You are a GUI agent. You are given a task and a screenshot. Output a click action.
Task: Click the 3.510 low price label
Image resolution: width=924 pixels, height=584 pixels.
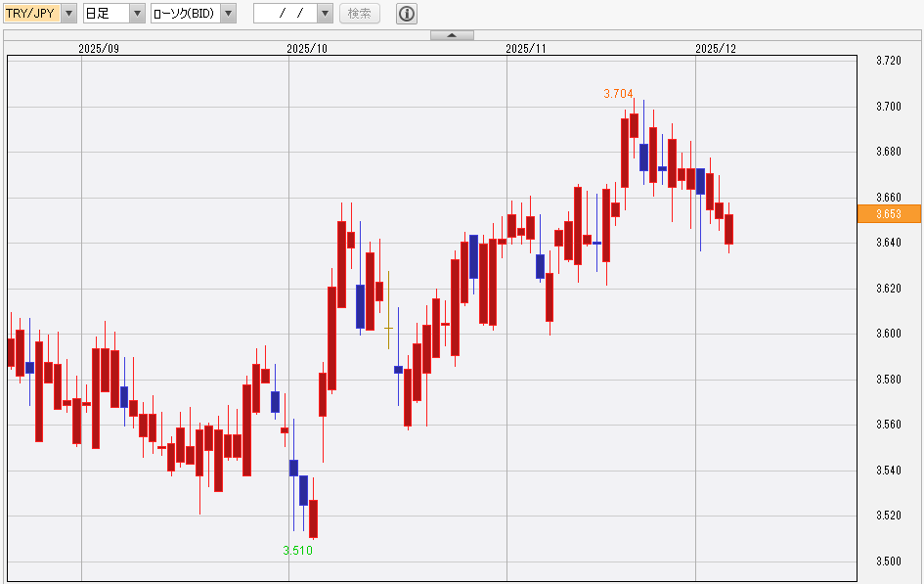(x=297, y=551)
